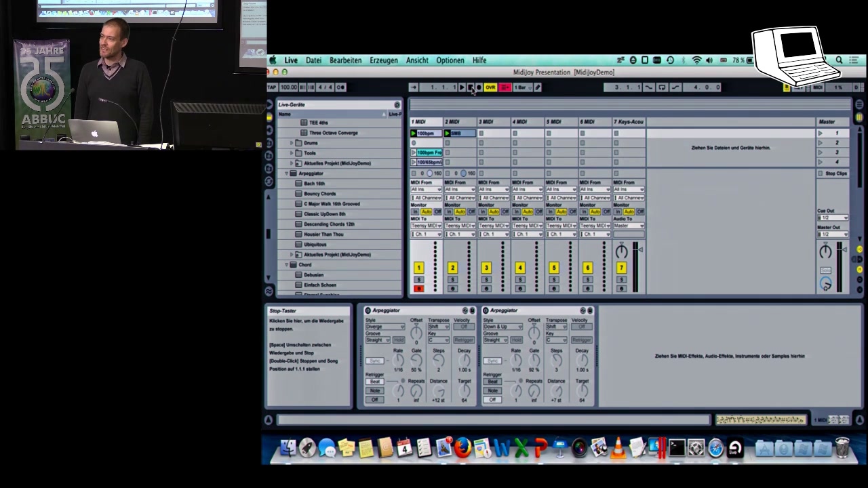
Task: Click the Stop Clips button
Action: pyautogui.click(x=833, y=174)
